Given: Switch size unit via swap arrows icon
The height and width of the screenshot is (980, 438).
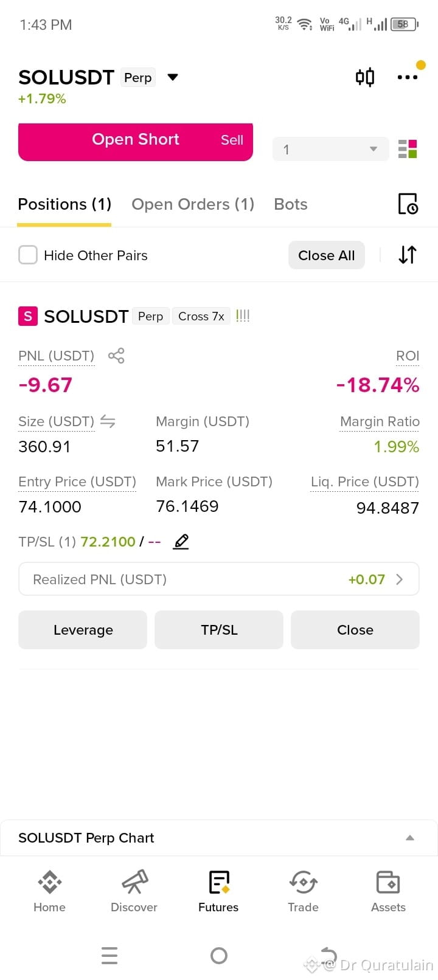Looking at the screenshot, I should coord(108,421).
